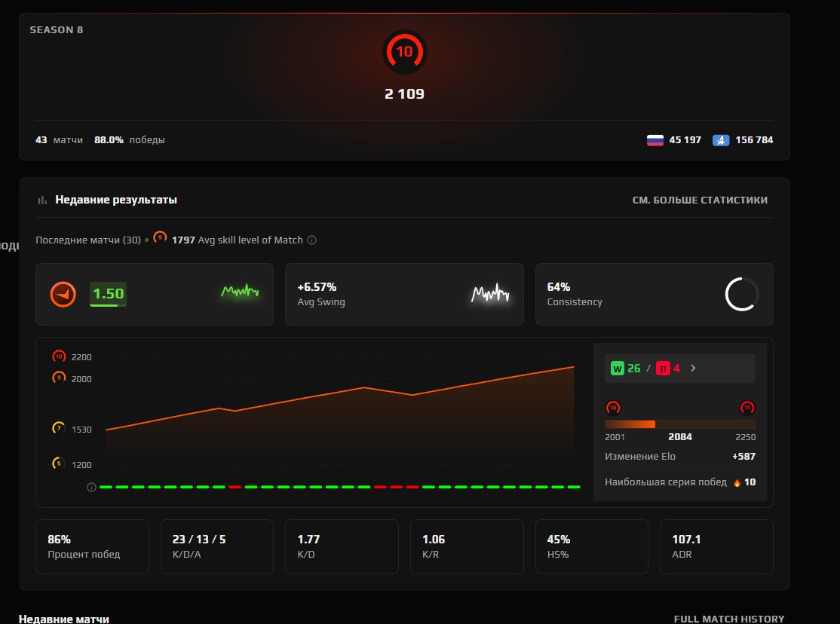Screen dimensions: 840x624
Task: Click the blue Europe region ranking icon
Action: (x=721, y=140)
